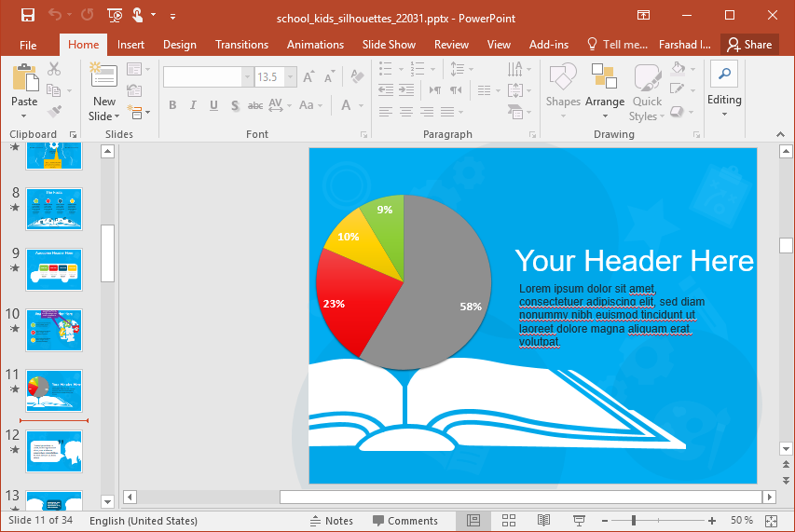Screen dimensions: 795x532
Task: Switch to Slide Sorter view
Action: click(509, 520)
